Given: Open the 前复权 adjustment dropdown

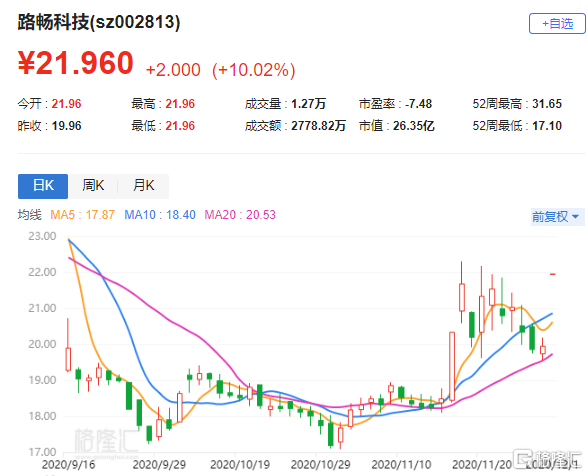Looking at the screenshot, I should (x=557, y=217).
